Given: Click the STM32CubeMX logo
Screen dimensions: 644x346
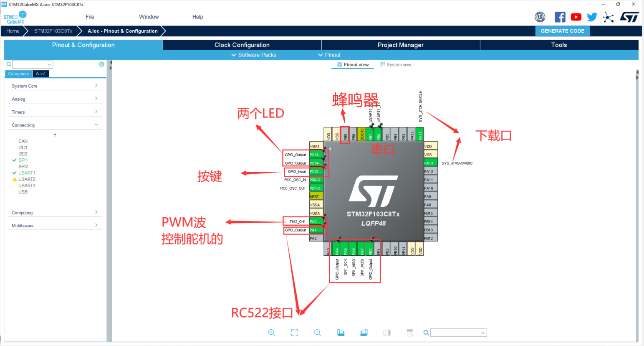Looking at the screenshot, I should tap(15, 17).
